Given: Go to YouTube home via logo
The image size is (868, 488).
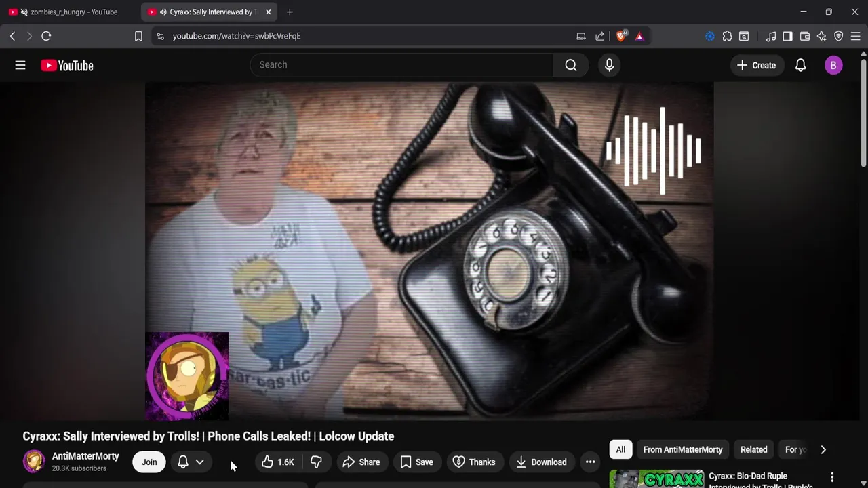Looking at the screenshot, I should (x=67, y=66).
